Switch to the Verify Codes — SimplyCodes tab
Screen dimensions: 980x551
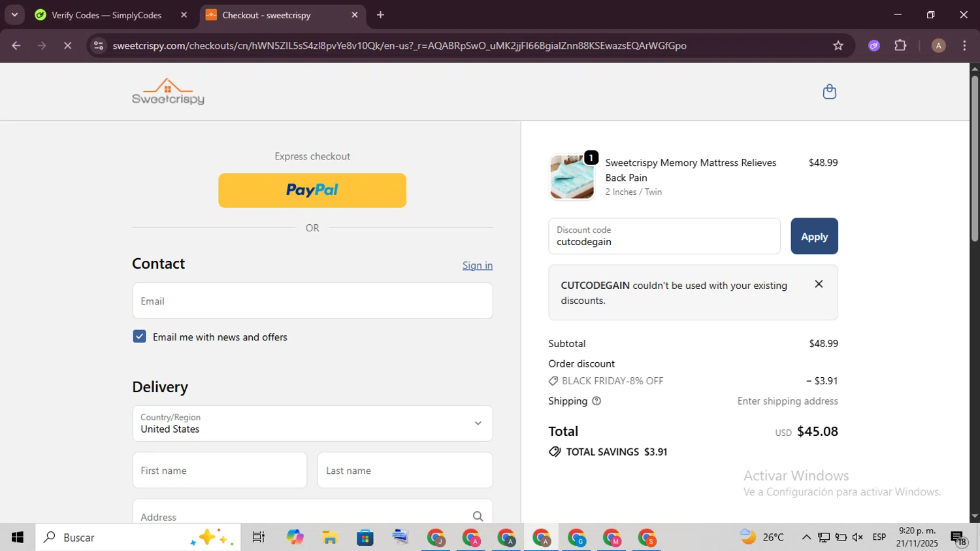(107, 15)
